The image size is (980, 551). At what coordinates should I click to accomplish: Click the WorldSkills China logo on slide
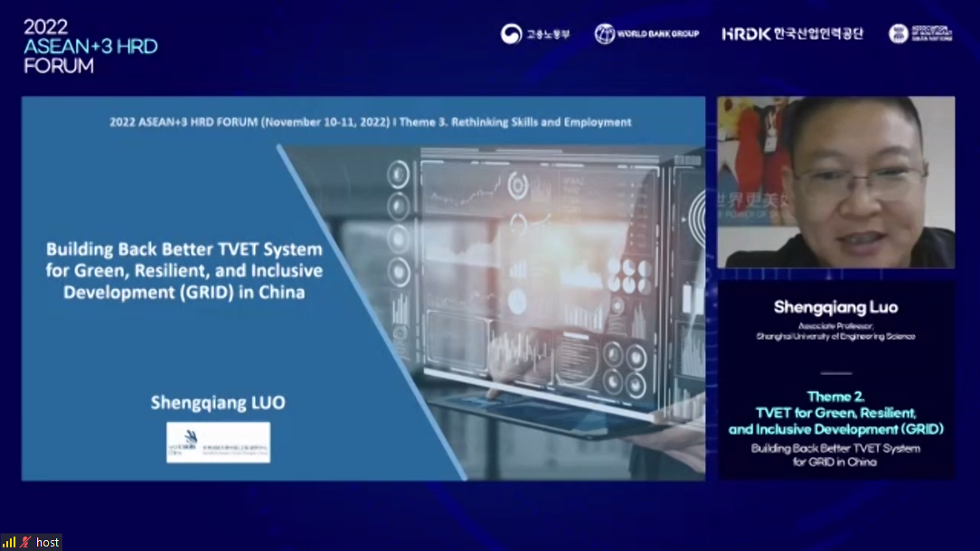[x=218, y=442]
